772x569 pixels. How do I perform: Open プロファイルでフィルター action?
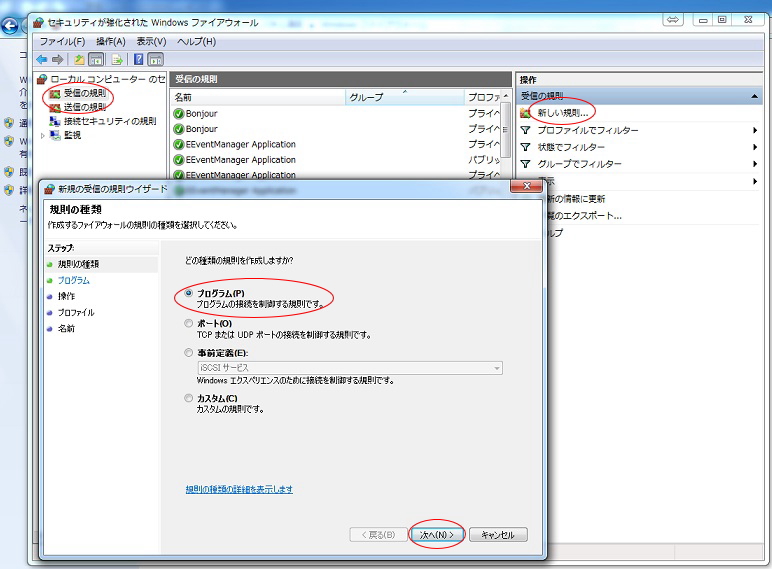588,130
